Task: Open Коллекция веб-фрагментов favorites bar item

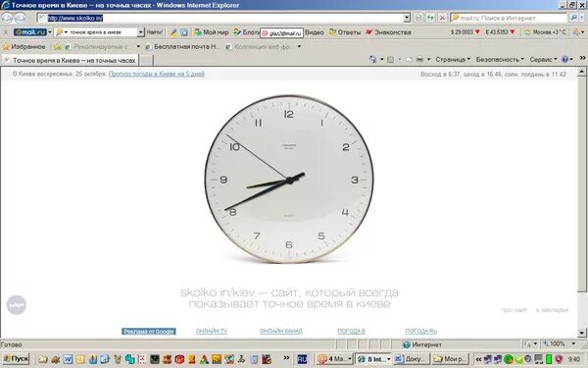Action: pyautogui.click(x=260, y=46)
